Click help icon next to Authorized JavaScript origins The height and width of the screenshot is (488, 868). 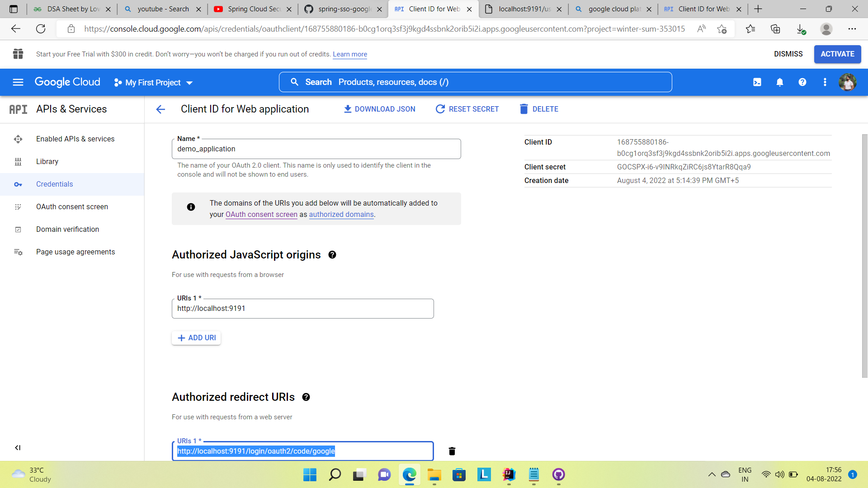click(332, 255)
